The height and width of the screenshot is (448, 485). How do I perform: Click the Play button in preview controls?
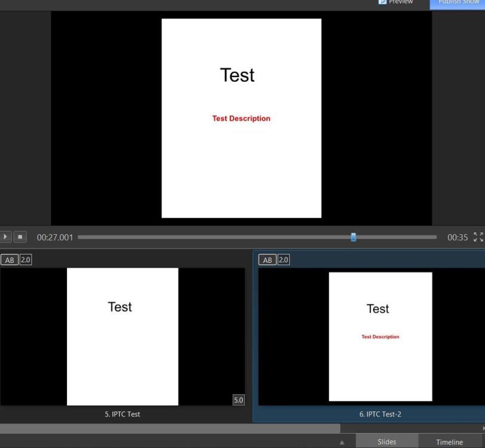[x=7, y=237]
